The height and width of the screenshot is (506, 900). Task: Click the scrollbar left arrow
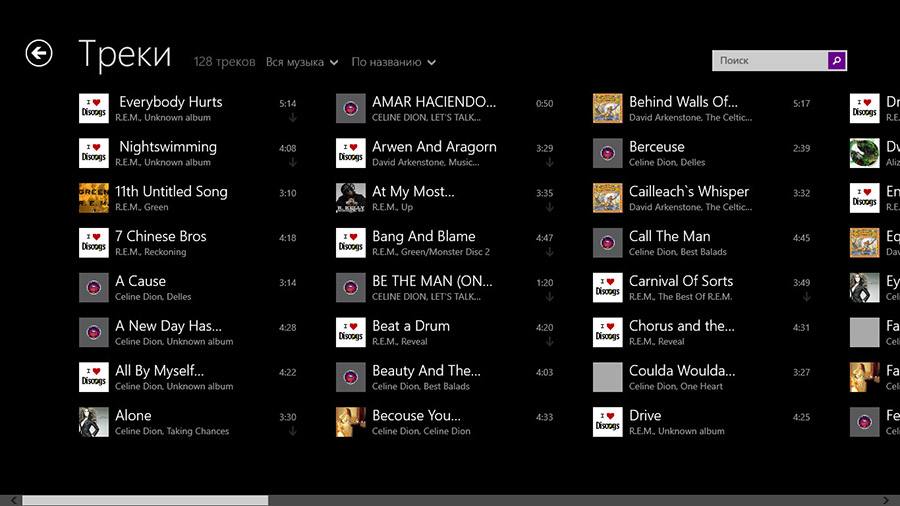click(14, 501)
